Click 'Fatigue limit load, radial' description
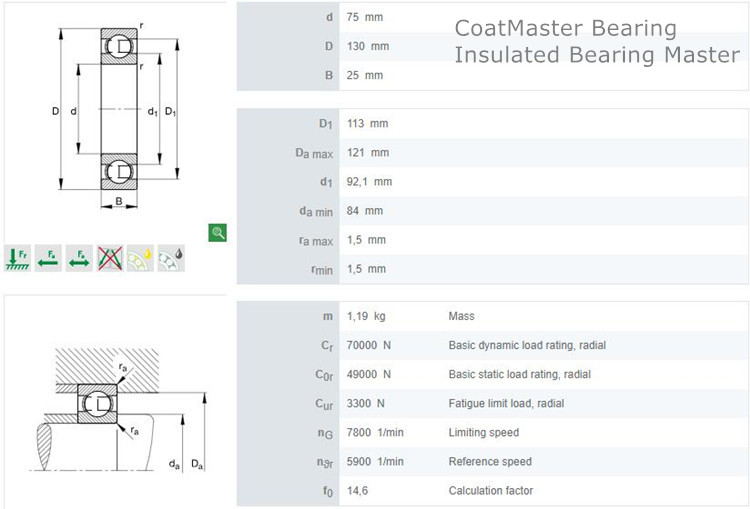 point(506,404)
